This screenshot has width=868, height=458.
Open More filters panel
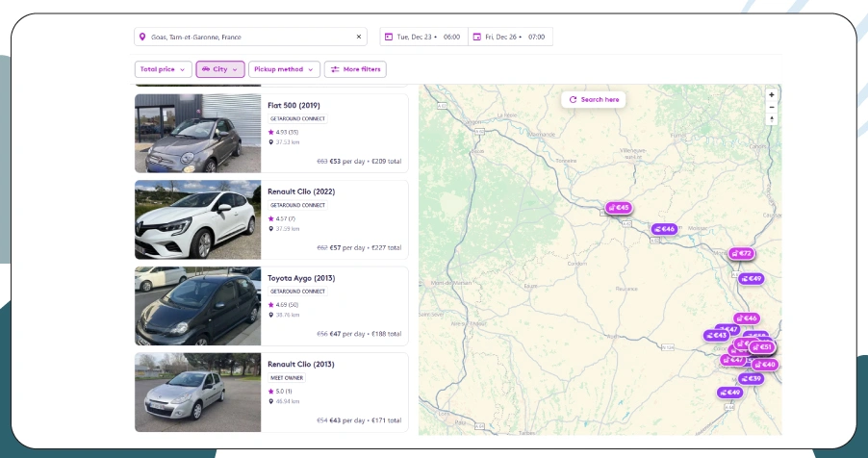[355, 69]
